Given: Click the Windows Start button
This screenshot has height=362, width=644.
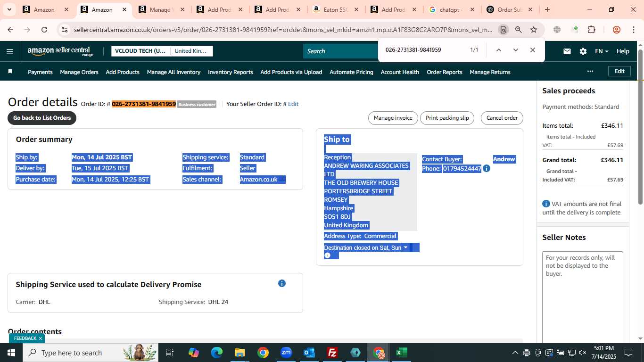Looking at the screenshot, I should click(11, 353).
